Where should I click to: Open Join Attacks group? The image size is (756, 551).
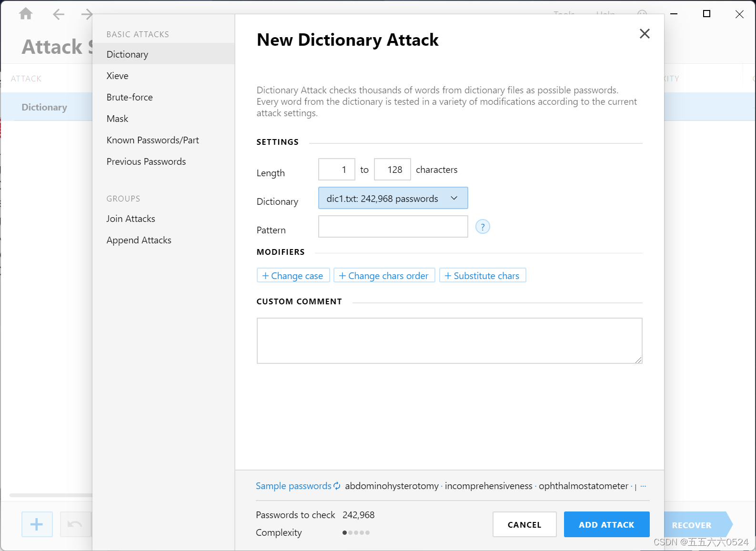click(x=163, y=219)
